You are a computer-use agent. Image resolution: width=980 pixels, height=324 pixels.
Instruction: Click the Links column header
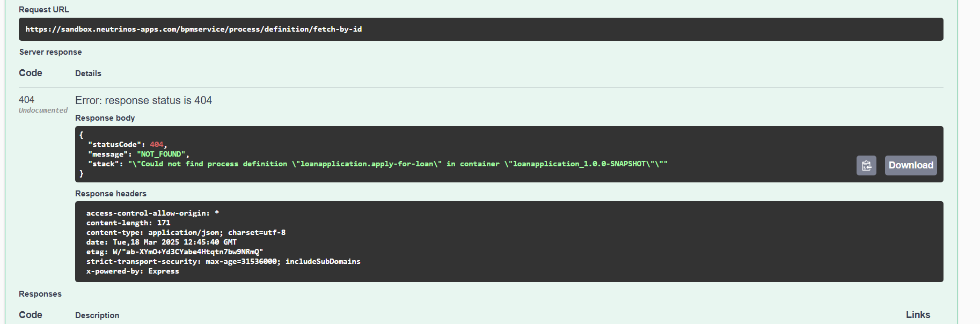[x=918, y=315]
